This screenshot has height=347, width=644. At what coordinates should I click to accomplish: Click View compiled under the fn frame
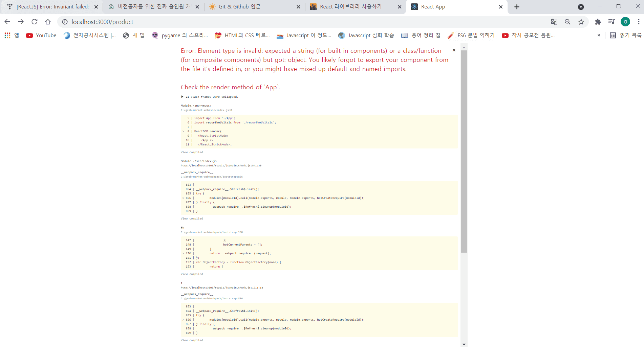(x=192, y=274)
